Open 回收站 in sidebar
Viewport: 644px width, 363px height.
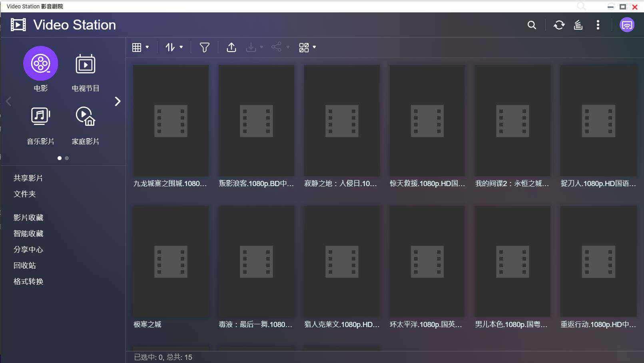point(25,266)
